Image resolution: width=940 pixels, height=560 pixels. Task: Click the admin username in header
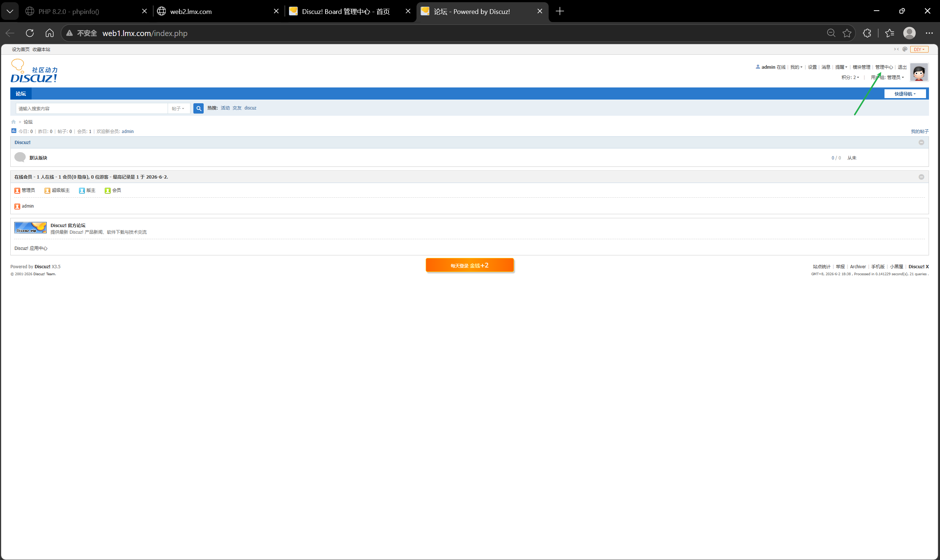[x=768, y=67]
